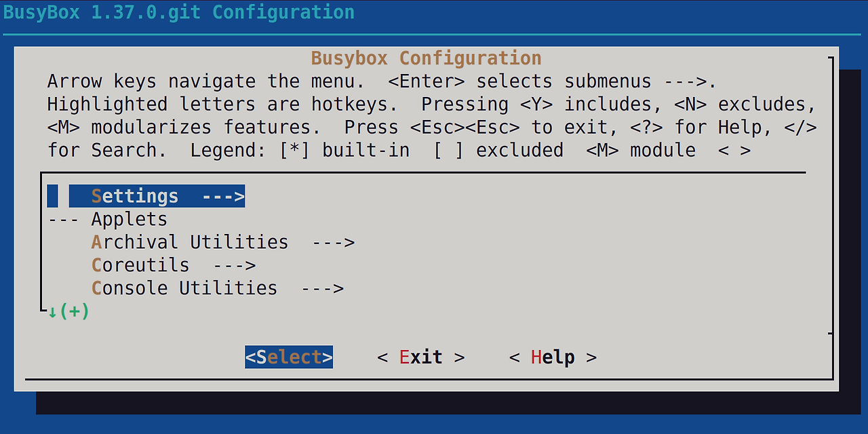Image resolution: width=868 pixels, height=434 pixels.
Task: Click the A hotkey of Archival Utilities
Action: [96, 241]
